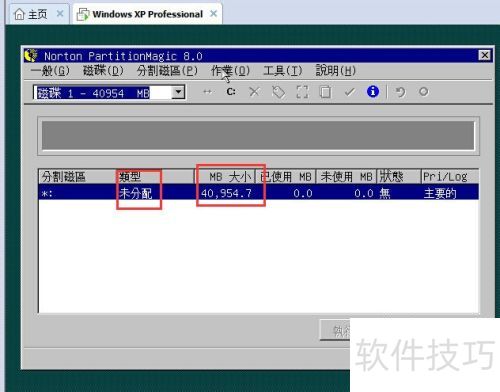Click the create partition C: icon
This screenshot has height=392, width=500.
(231, 92)
